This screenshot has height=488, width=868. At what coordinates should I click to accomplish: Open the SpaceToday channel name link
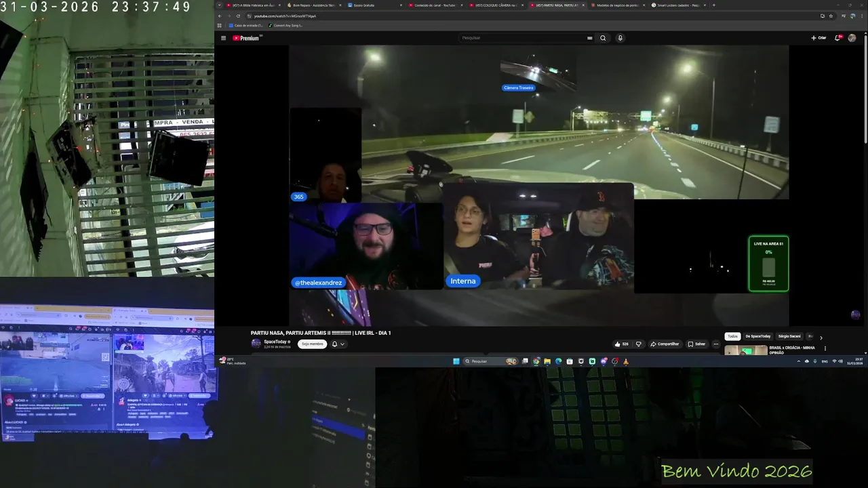click(x=277, y=342)
